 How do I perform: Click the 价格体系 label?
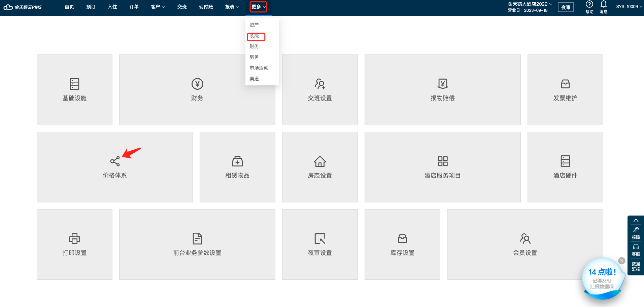[x=115, y=176]
